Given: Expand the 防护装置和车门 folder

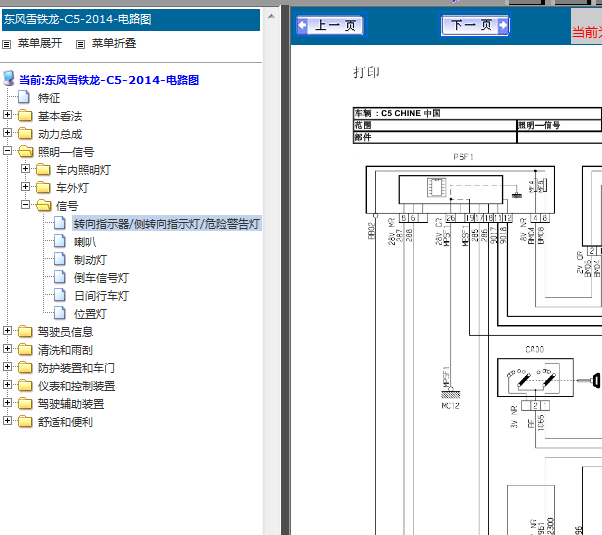Looking at the screenshot, I should coord(7,367).
